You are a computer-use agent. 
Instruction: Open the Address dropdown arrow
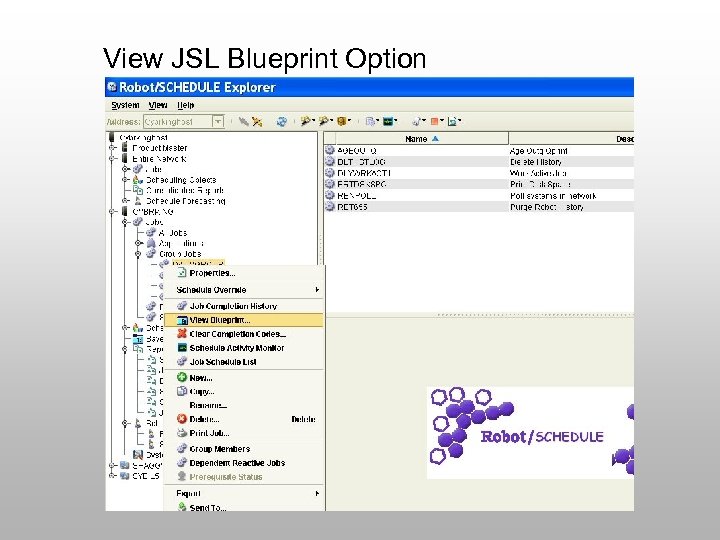(218, 122)
